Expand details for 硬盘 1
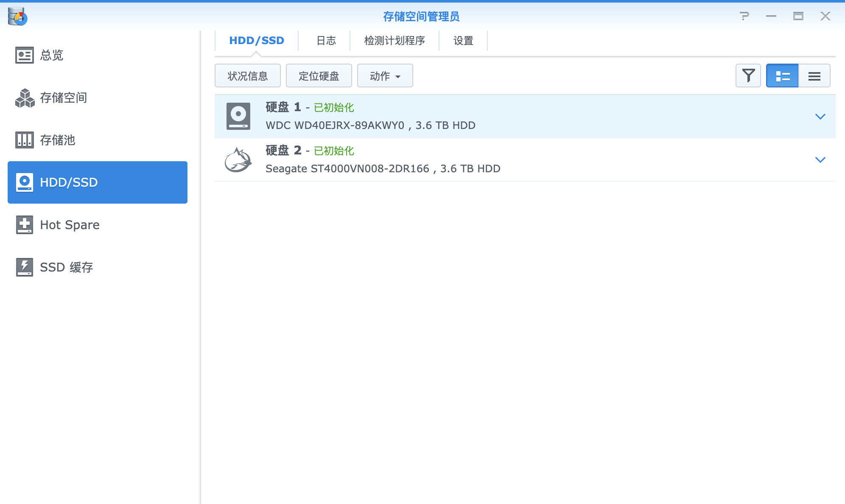This screenshot has height=504, width=845. pyautogui.click(x=820, y=116)
